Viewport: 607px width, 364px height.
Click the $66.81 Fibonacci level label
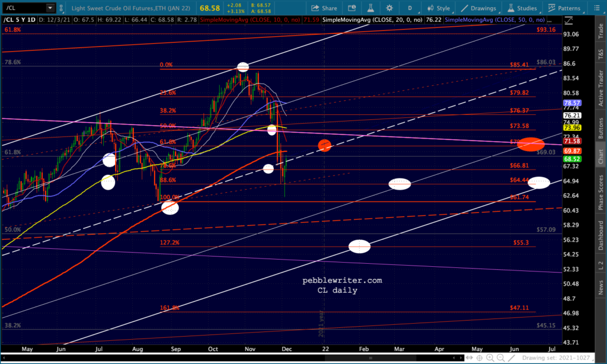tap(519, 165)
